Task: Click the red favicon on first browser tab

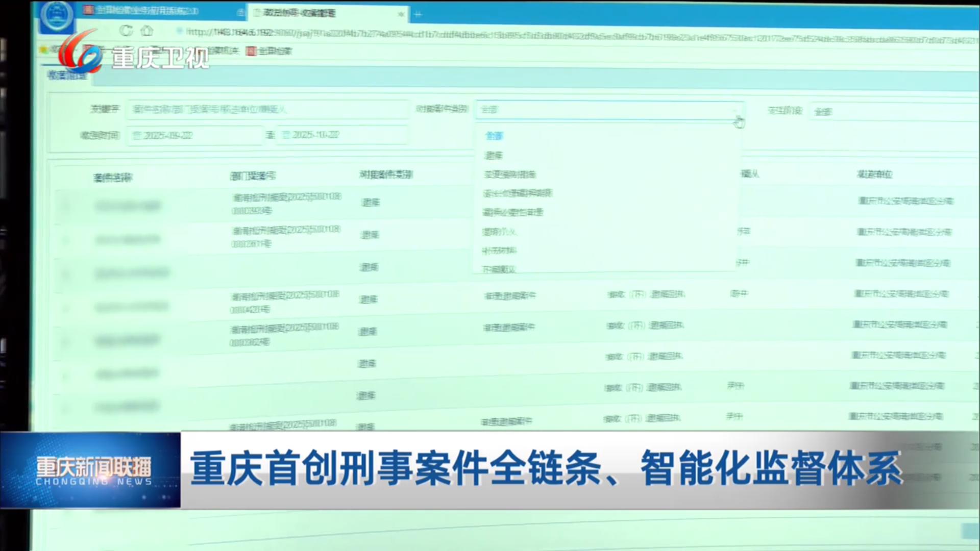Action: click(x=89, y=10)
